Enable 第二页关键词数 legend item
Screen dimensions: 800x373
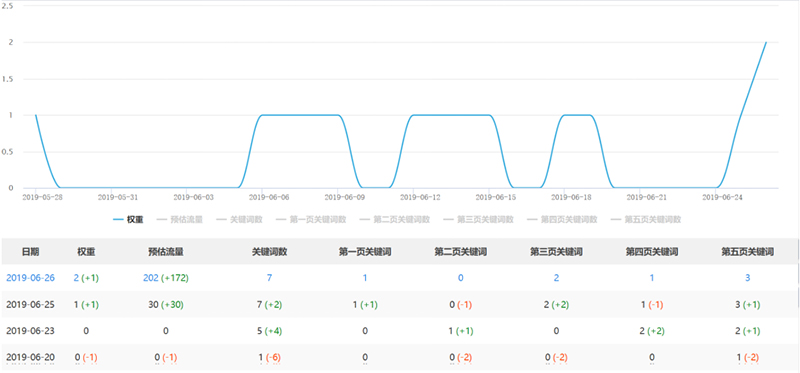click(x=394, y=219)
